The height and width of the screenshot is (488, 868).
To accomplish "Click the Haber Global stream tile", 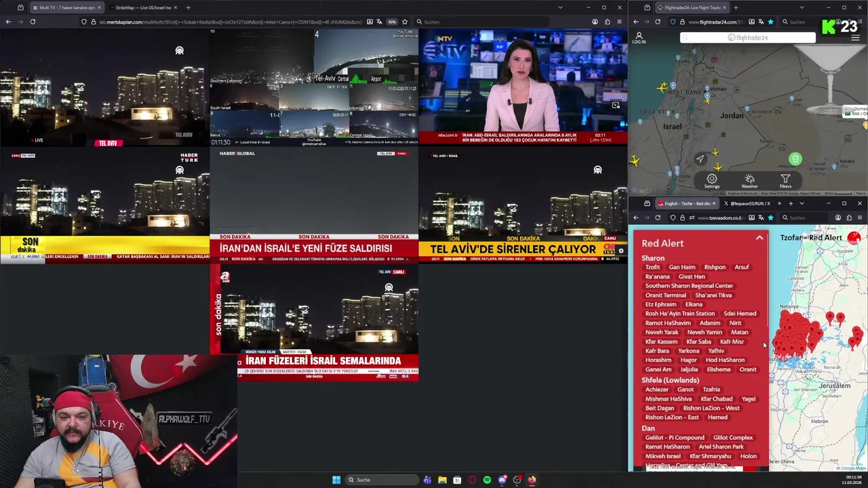I will coord(314,205).
